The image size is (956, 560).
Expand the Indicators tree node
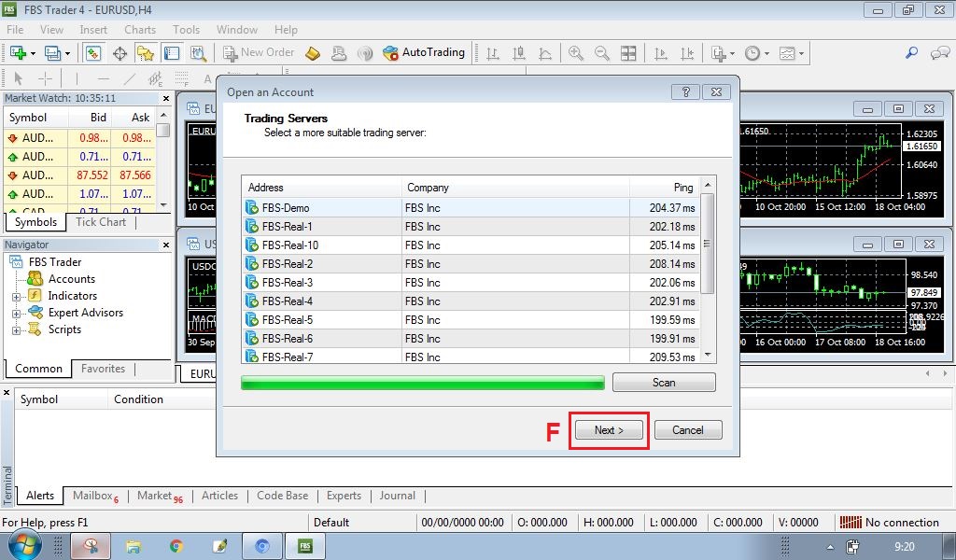16,297
